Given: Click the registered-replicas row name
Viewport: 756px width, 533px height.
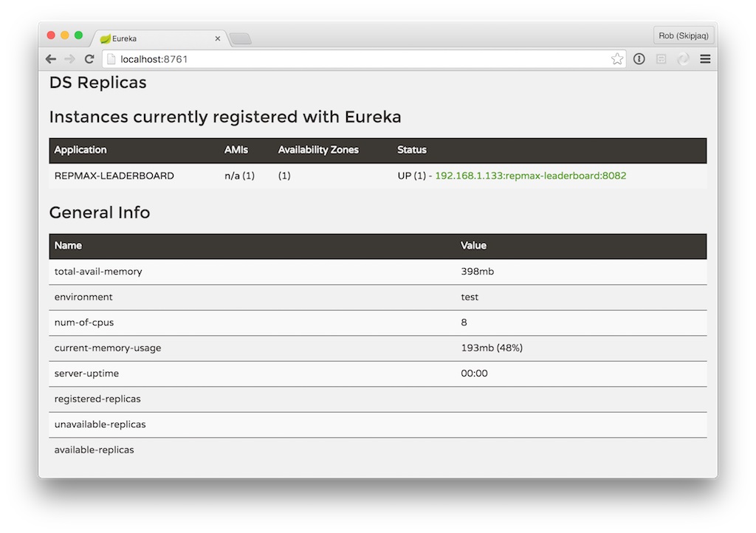Looking at the screenshot, I should click(x=97, y=399).
